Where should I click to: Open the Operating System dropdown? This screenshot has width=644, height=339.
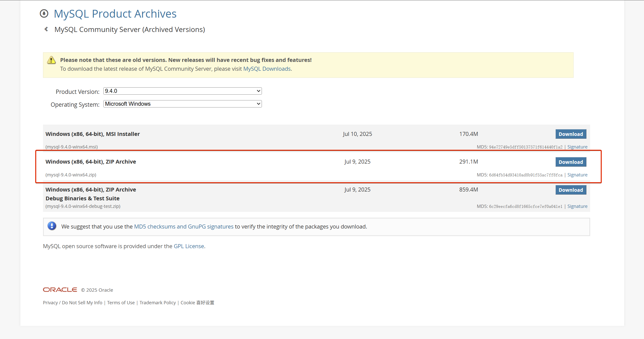tap(182, 104)
